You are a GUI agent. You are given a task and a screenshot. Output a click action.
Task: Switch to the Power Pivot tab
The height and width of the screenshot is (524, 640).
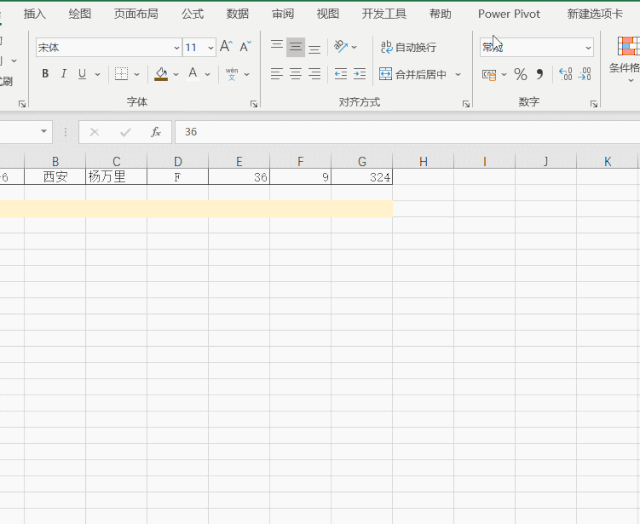pyautogui.click(x=509, y=14)
